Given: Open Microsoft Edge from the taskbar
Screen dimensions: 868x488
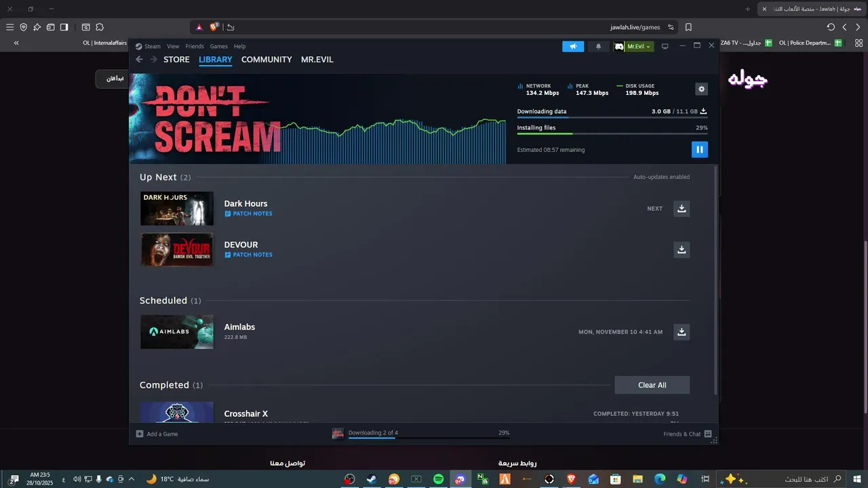Looking at the screenshot, I should pos(660,479).
